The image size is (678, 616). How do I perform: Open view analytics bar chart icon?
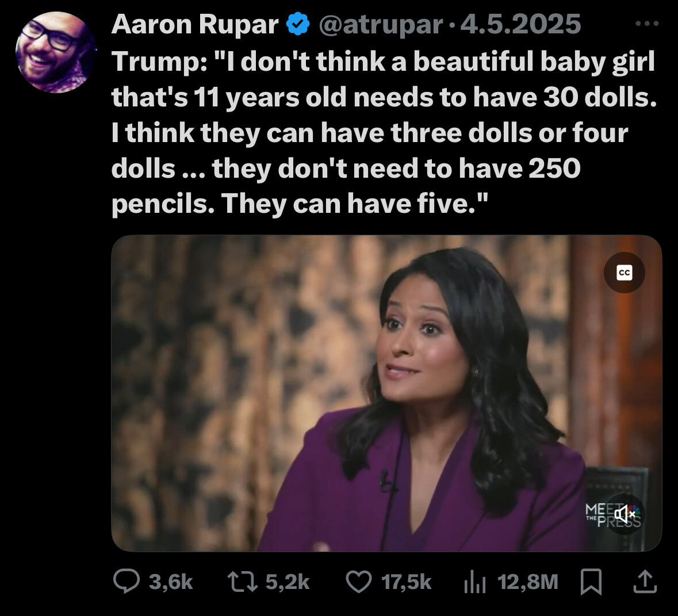pyautogui.click(x=475, y=582)
